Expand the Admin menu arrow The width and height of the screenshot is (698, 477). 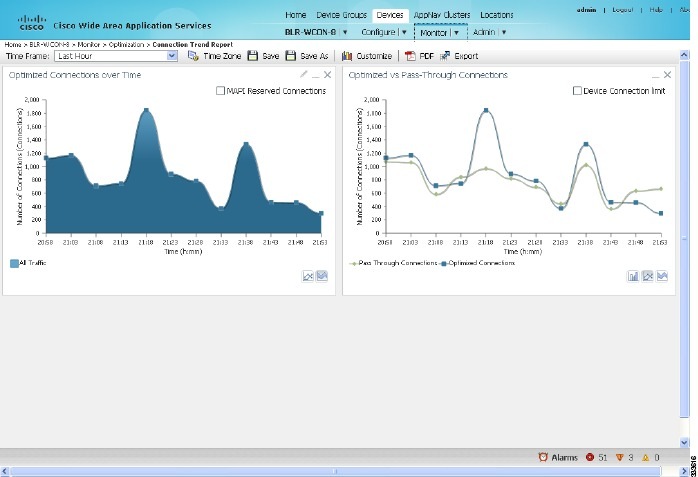coord(504,32)
